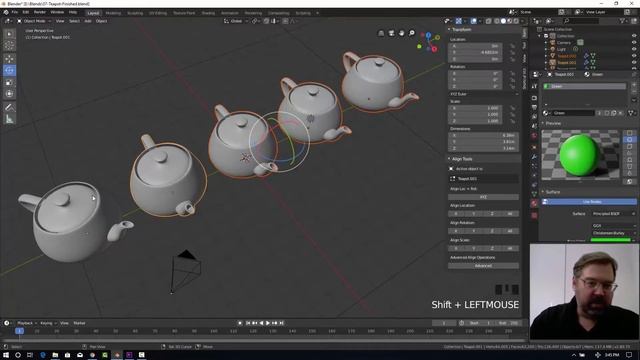
Task: Open Material properties tab icon
Action: [534, 203]
